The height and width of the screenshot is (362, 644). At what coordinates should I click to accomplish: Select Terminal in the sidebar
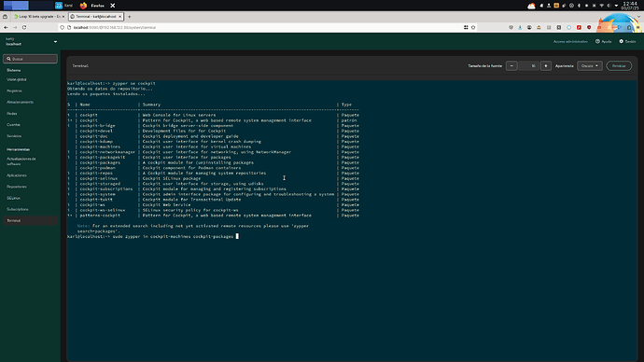(x=30, y=220)
